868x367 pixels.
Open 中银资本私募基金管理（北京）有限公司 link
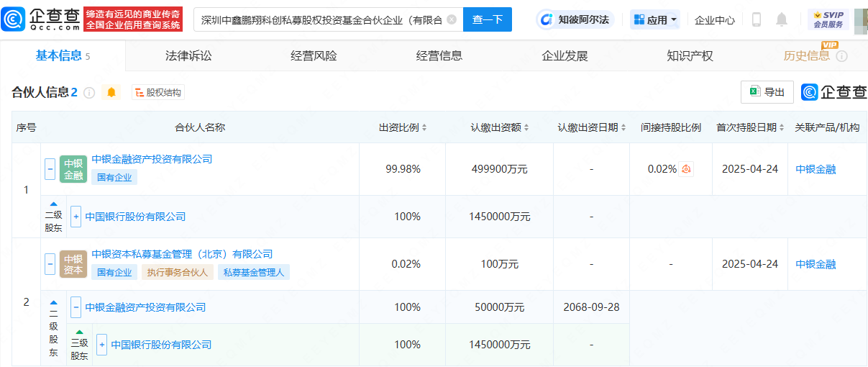[182, 254]
